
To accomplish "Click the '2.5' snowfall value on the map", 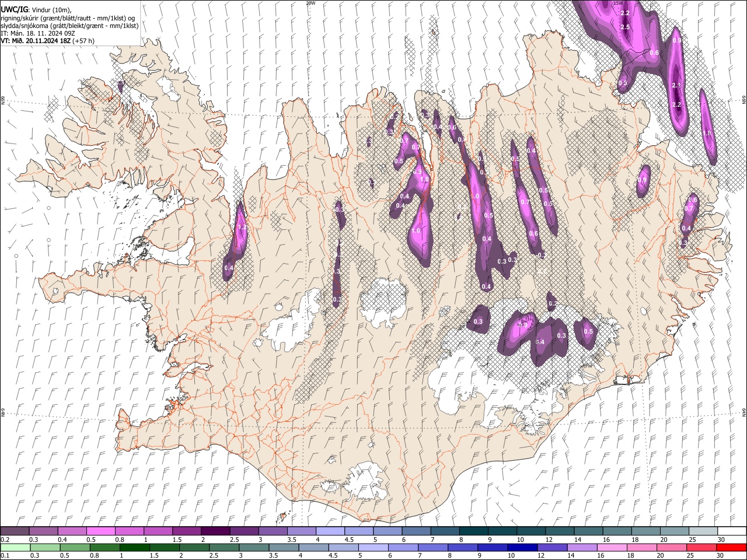I will click(x=625, y=27).
